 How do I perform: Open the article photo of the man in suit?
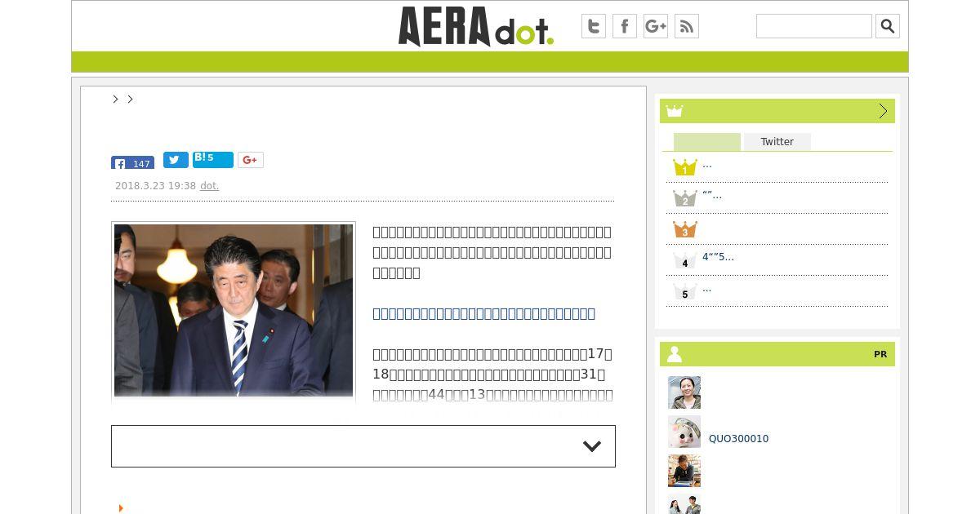234,310
